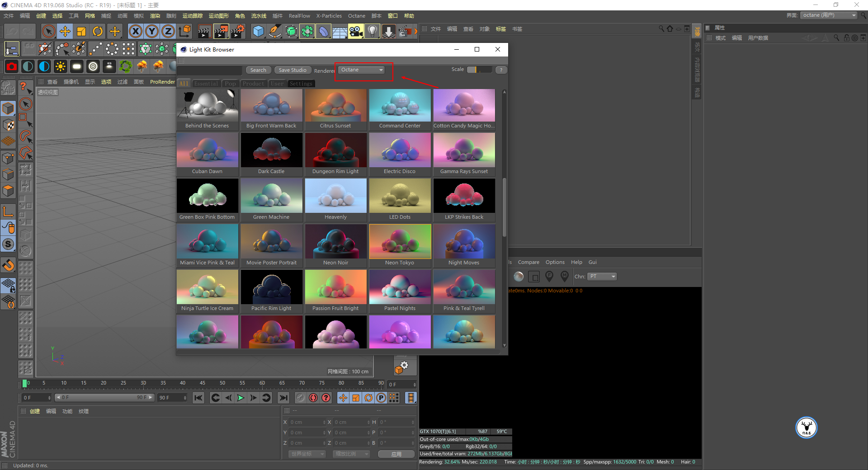This screenshot has width=868, height=470.
Task: Add a Camera object from toolbar
Action: [x=356, y=31]
